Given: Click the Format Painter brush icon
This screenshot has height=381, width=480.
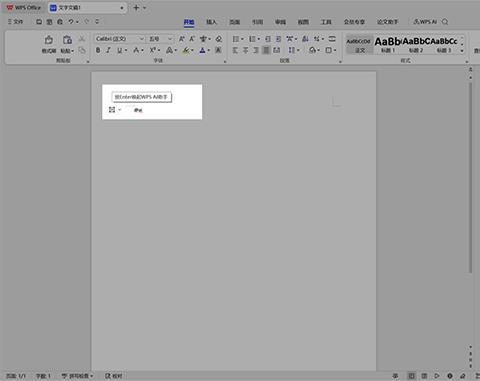Looking at the screenshot, I should tap(49, 40).
